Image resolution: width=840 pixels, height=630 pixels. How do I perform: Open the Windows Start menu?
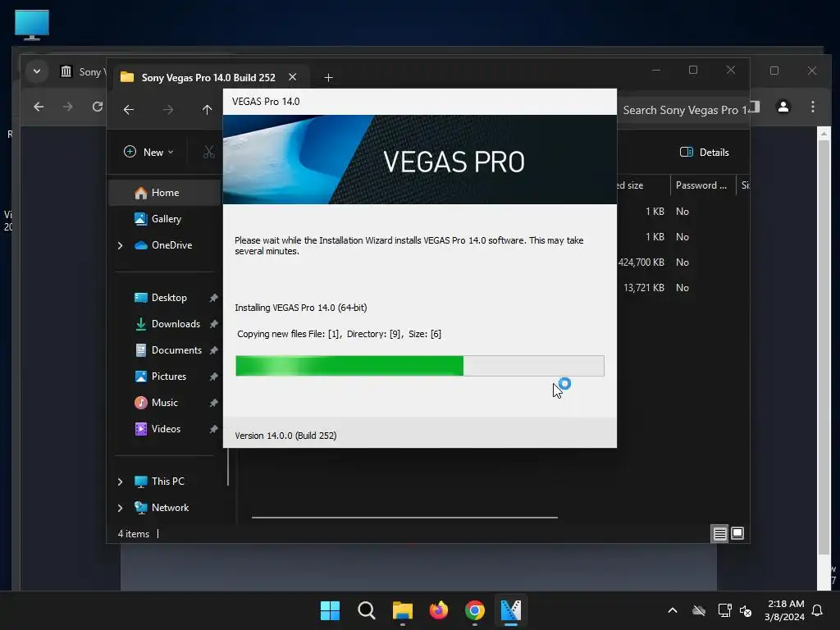tap(330, 610)
